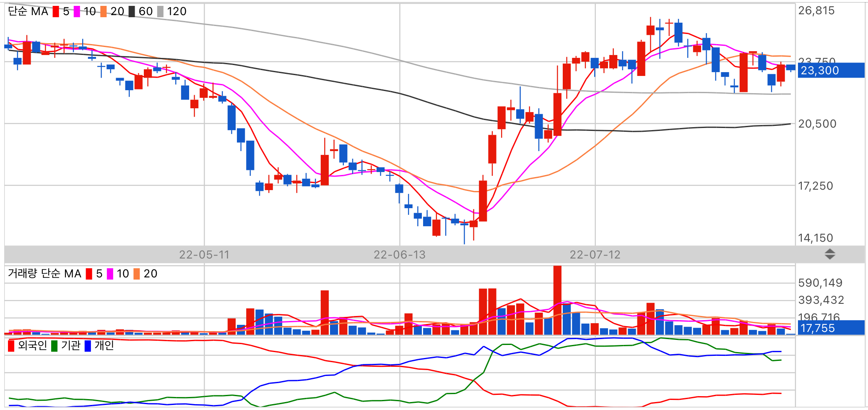Click the current price tag 23,300

click(831, 71)
